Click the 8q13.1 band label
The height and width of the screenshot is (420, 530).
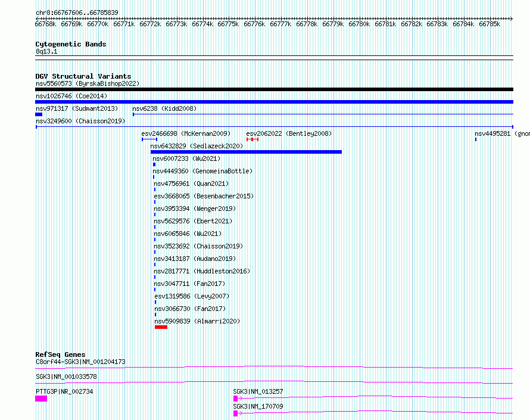point(46,51)
